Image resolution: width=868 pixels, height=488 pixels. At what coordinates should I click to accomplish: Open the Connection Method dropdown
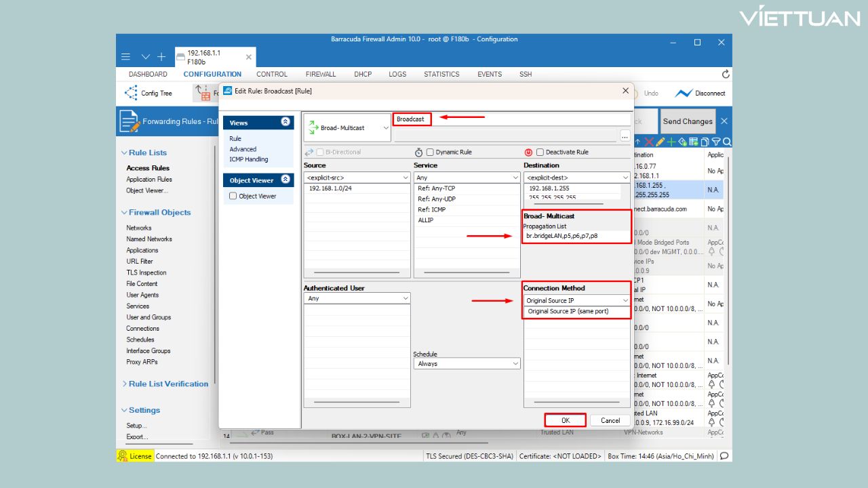click(x=577, y=300)
